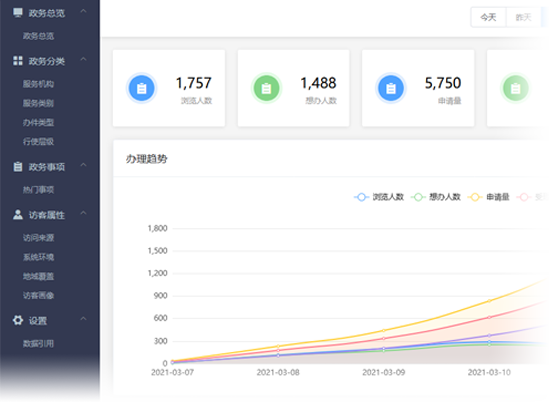Toggle the faded pink series in chart legend

(x=531, y=197)
